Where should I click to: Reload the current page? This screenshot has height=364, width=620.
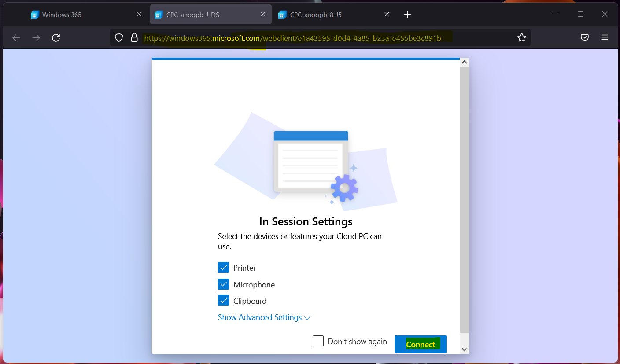tap(56, 38)
